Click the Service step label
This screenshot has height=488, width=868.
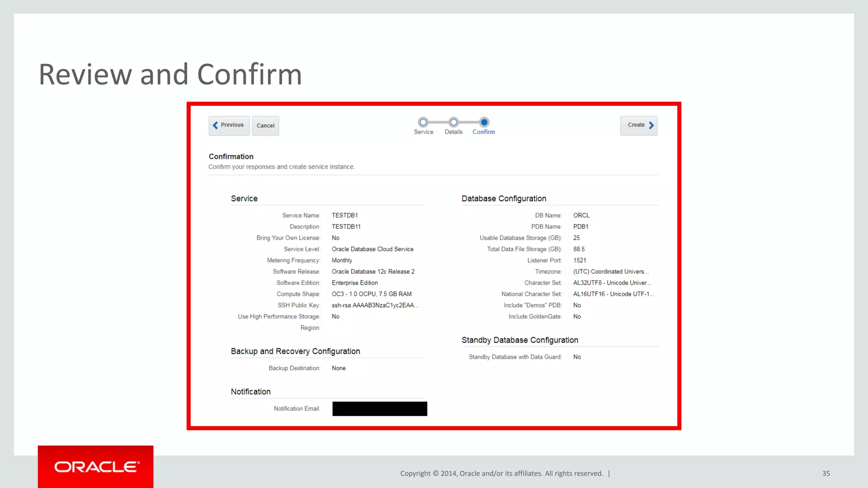[x=423, y=132]
